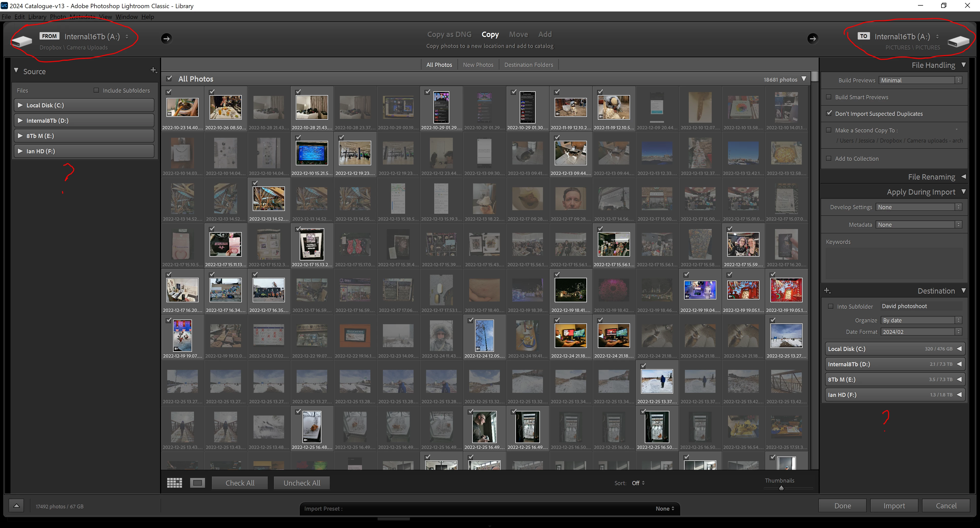The image size is (980, 528).
Task: Click the Destination panel plus icon
Action: (x=827, y=291)
